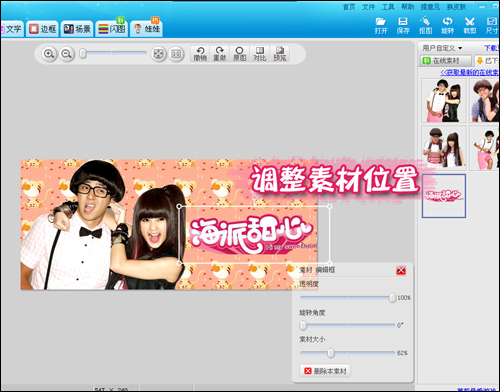Close the 素材编辑框 panel
The height and width of the screenshot is (392, 500).
pyautogui.click(x=401, y=270)
